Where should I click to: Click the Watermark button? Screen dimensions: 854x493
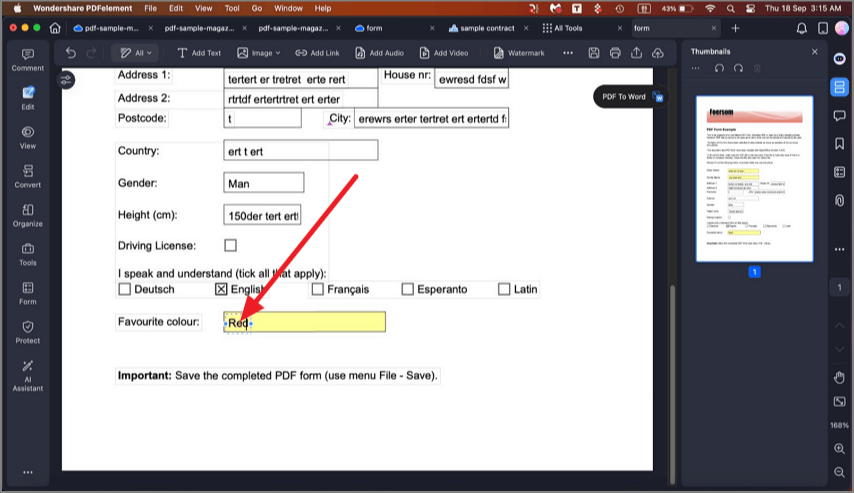click(x=518, y=53)
